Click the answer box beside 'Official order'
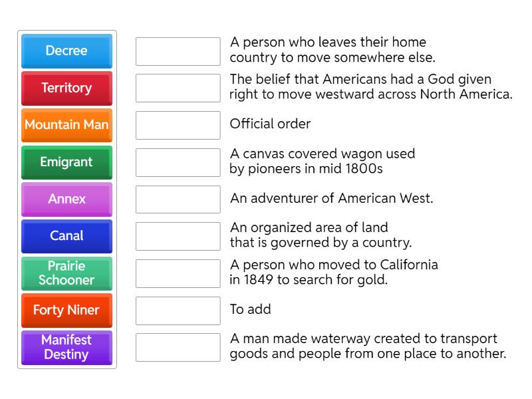This screenshot has height=399, width=532. (x=177, y=125)
